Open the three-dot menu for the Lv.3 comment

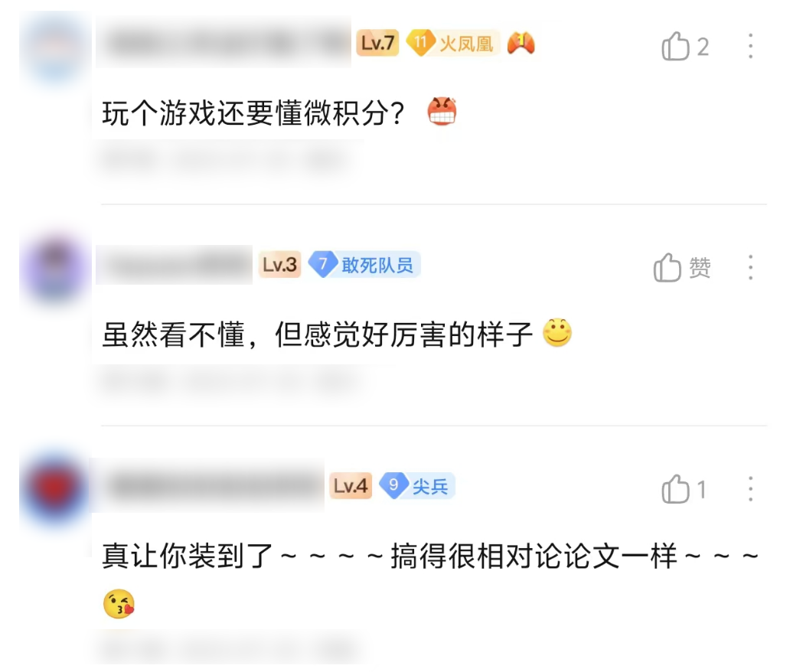(750, 267)
